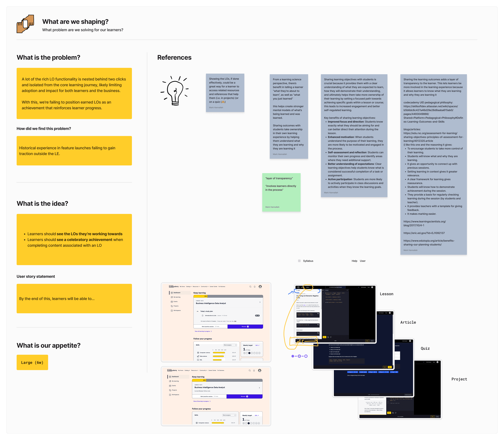The image size is (504, 440).
Task: Click the user avatar in the Project mockup header
Action: pos(437,362)
